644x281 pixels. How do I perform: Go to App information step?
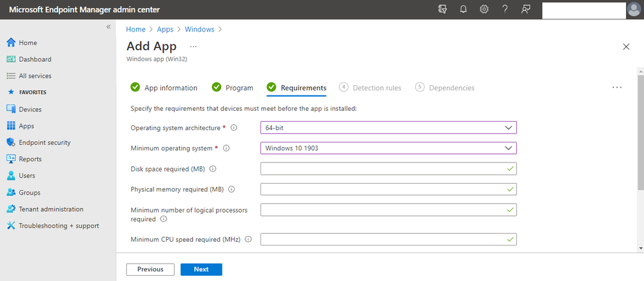coord(164,88)
